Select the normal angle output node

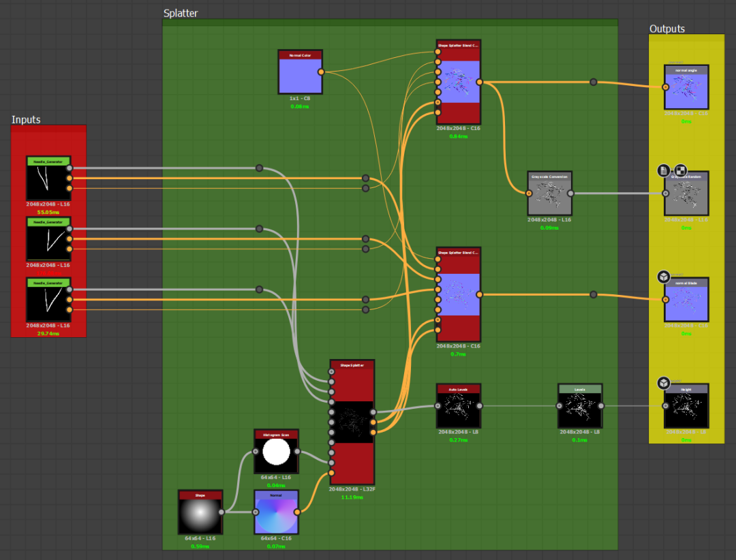[x=686, y=87]
